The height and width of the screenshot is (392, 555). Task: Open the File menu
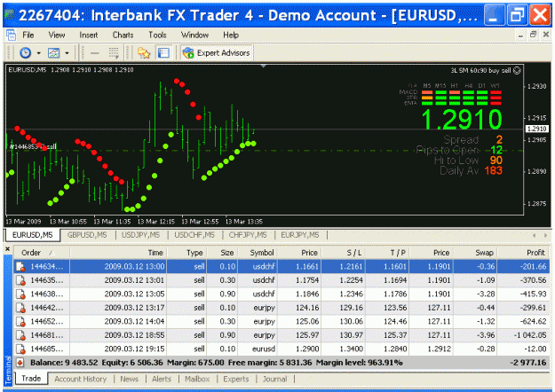(28, 35)
